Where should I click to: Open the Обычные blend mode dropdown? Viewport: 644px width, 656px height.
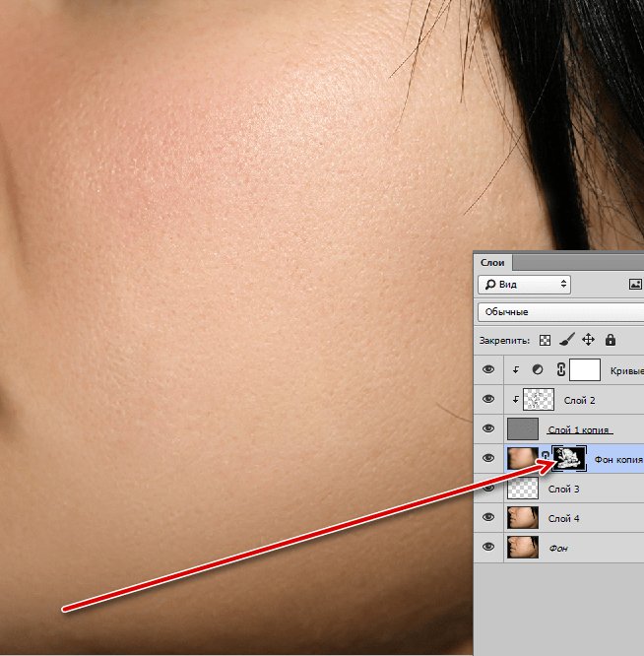tap(559, 311)
